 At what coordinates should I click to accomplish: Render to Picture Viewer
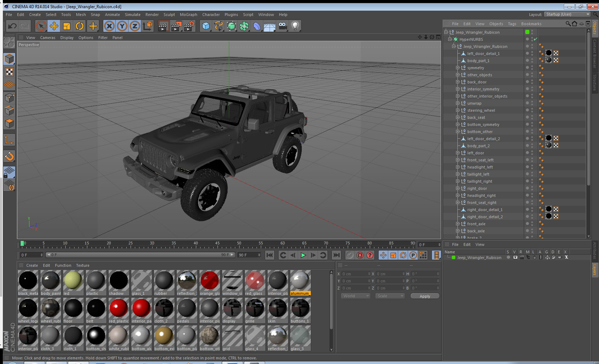(176, 26)
